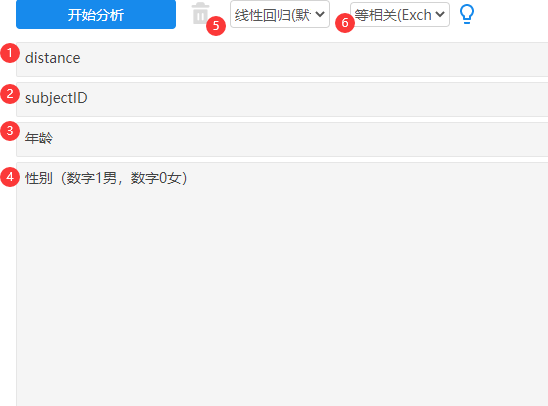Click the 性别（数字1男，数字0女）variable item
This screenshot has width=548, height=406.
pos(106,178)
